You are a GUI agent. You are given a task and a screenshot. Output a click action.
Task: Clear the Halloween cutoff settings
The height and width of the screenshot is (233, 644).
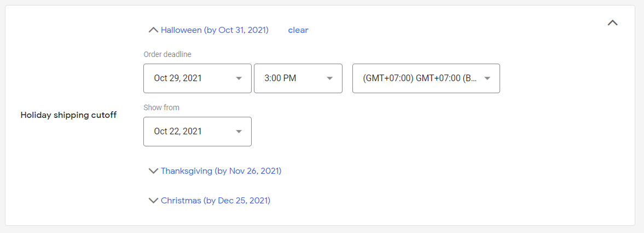point(298,30)
